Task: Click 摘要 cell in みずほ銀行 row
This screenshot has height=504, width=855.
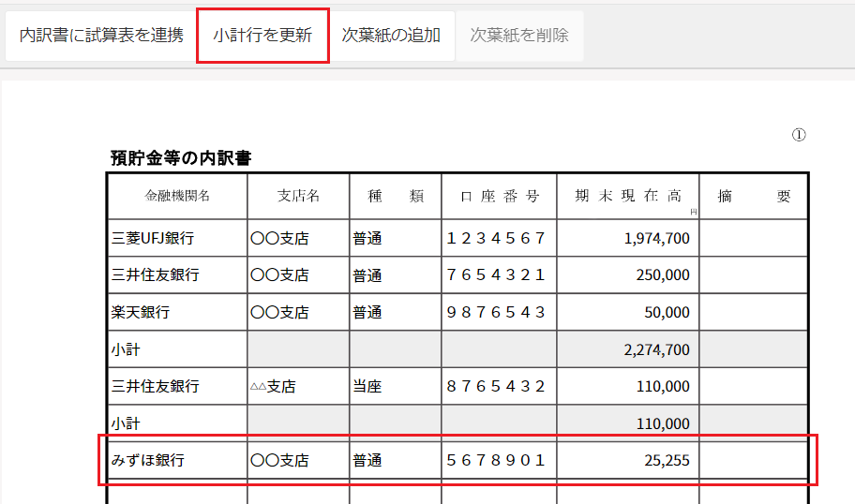Action: [753, 460]
